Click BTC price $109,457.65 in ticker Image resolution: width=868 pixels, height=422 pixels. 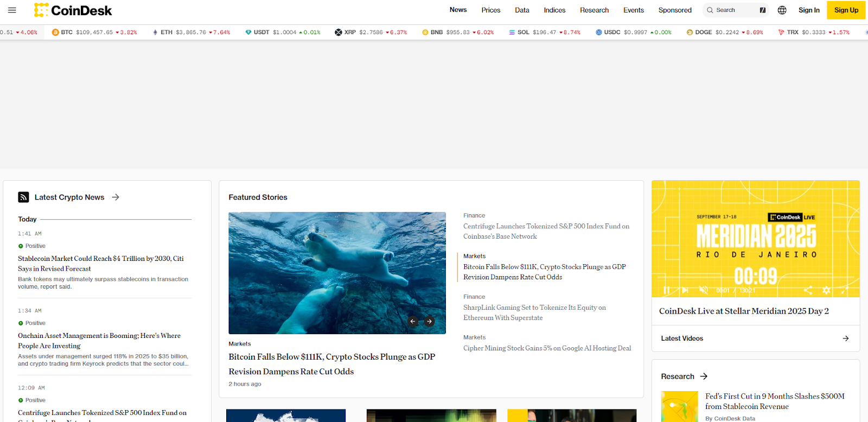coord(94,32)
